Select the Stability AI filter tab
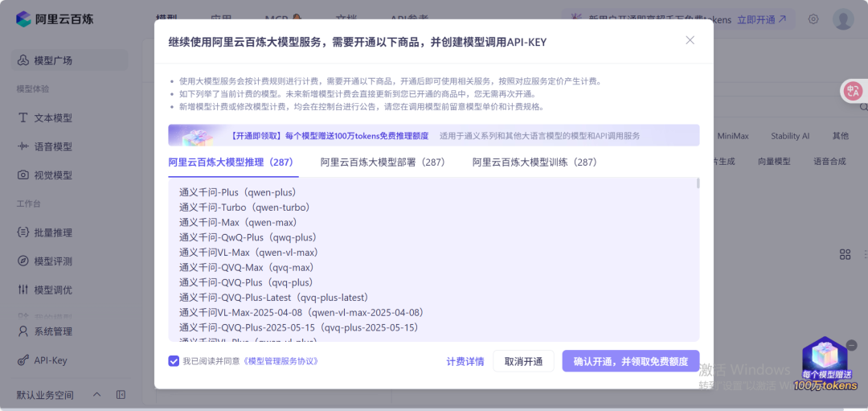 790,136
